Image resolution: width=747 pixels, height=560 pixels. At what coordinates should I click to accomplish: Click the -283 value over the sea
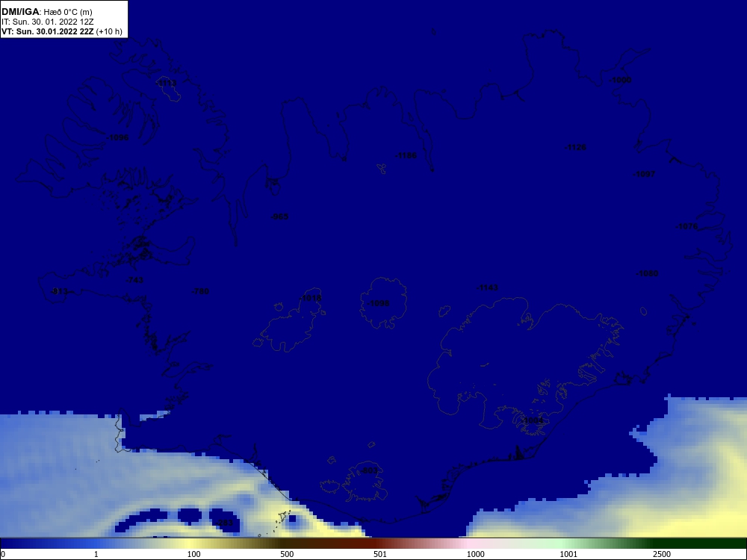(224, 523)
